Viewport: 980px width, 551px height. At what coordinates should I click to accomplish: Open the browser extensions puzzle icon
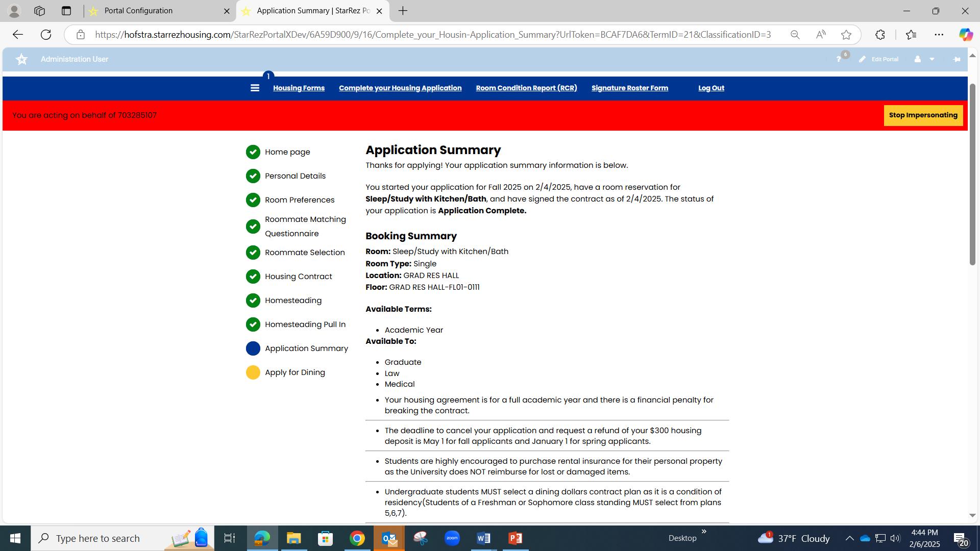tap(880, 35)
